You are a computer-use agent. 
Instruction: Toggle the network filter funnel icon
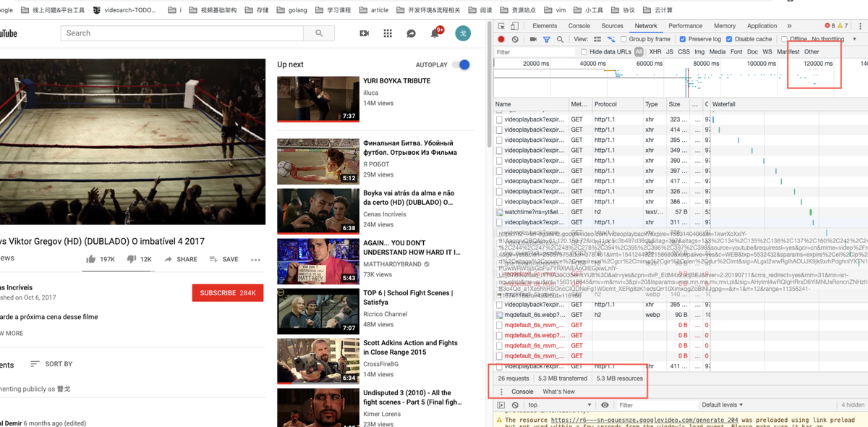547,39
